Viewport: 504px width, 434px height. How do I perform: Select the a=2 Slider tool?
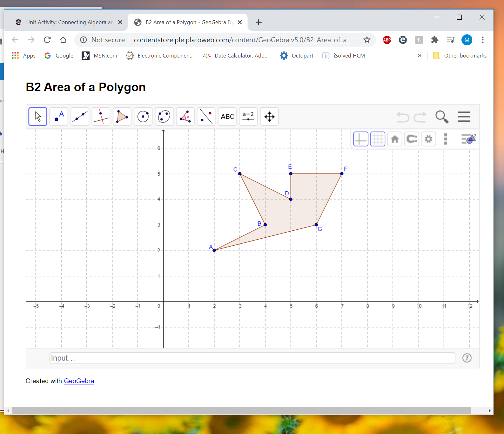(x=248, y=117)
